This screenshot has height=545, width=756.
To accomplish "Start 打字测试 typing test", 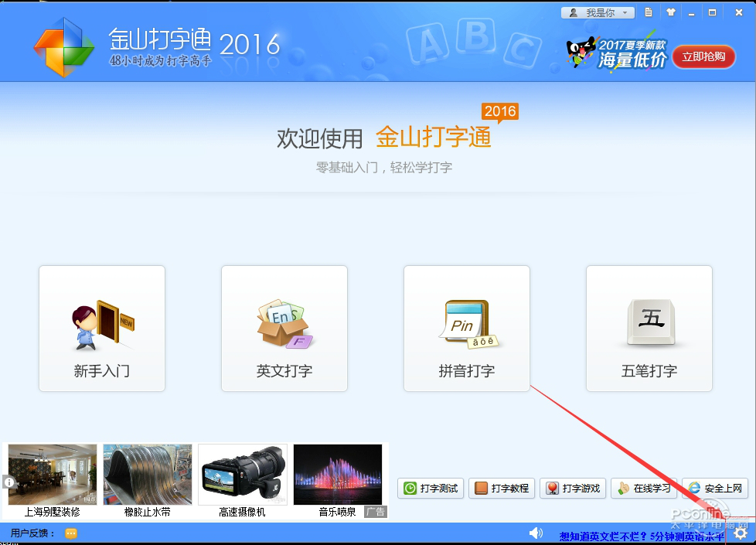I will click(x=431, y=488).
